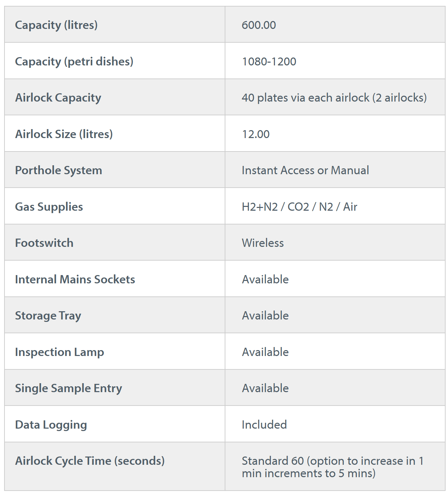Select the 600.00 capacity value
This screenshot has height=493, width=448.
259,25
